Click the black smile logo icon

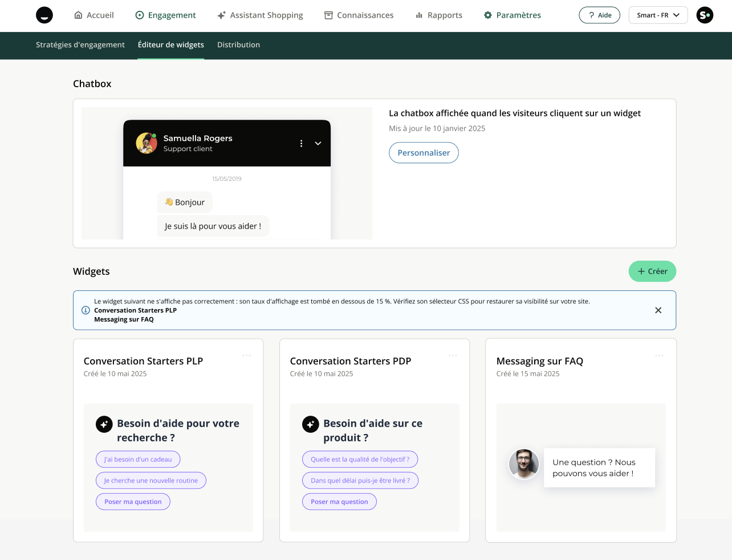click(x=44, y=15)
